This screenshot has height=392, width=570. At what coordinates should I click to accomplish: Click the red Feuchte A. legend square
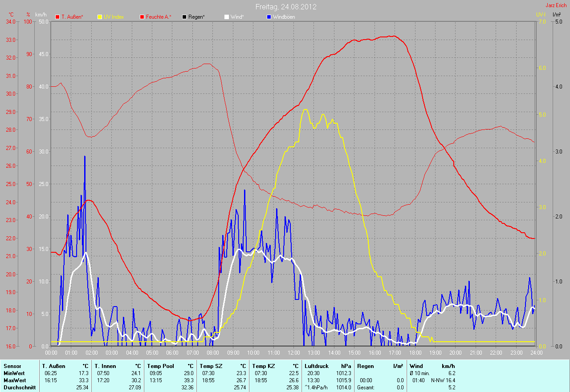point(142,17)
